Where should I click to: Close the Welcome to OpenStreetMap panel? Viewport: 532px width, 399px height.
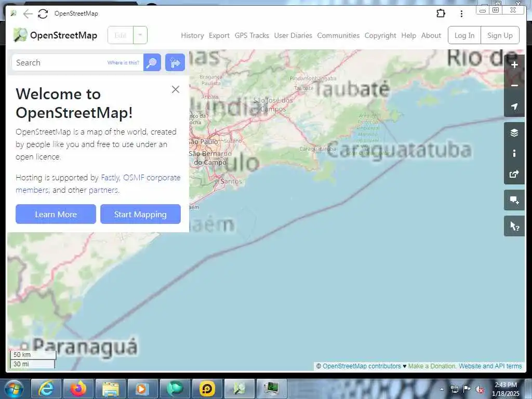(x=176, y=89)
